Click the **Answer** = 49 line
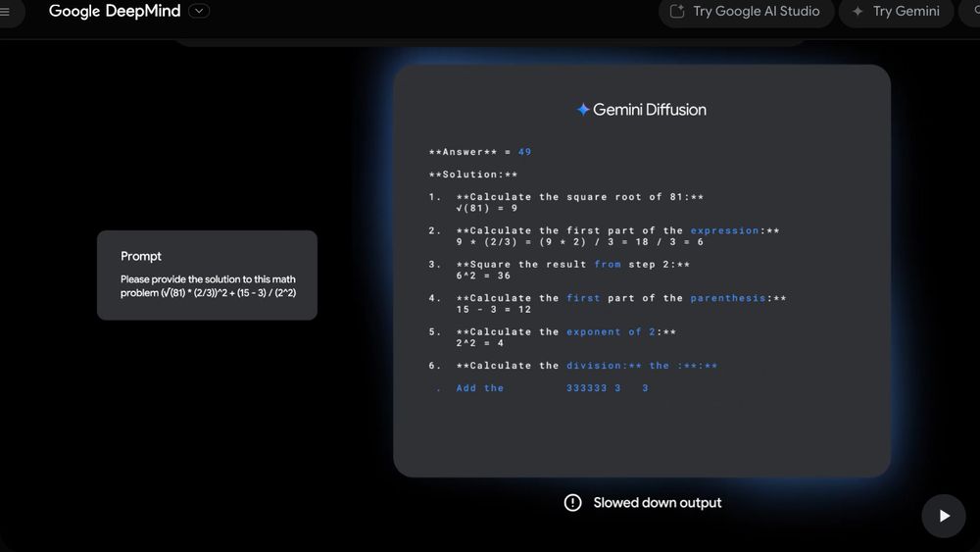980x552 pixels. [480, 152]
